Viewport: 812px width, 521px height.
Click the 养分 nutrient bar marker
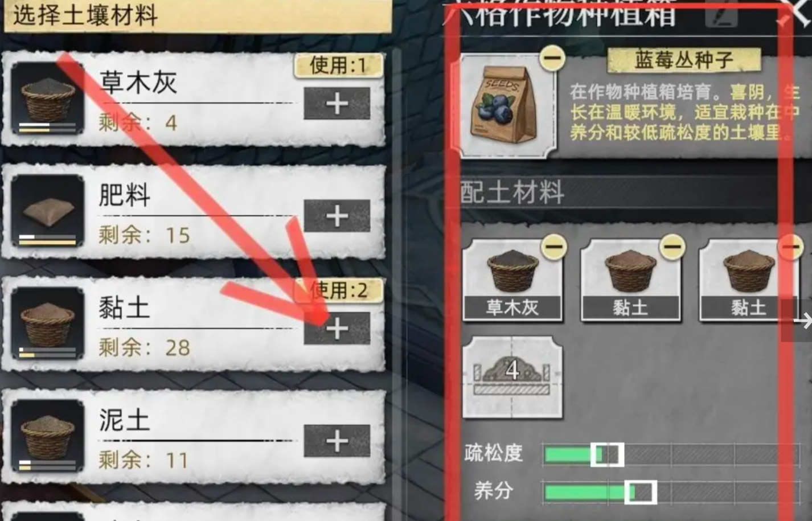point(640,492)
